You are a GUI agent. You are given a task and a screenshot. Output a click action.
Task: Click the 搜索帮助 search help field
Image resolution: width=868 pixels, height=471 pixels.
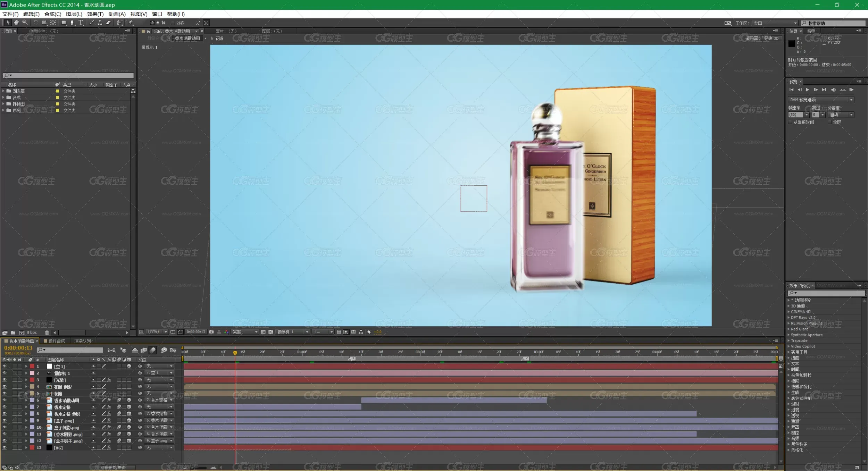tap(833, 23)
